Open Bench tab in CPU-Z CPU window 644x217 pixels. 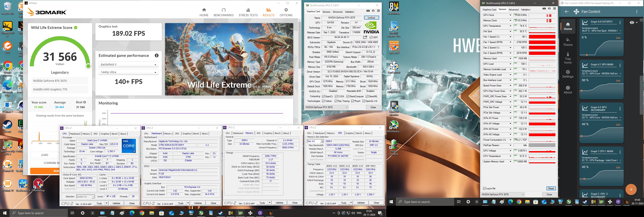tap(115, 134)
